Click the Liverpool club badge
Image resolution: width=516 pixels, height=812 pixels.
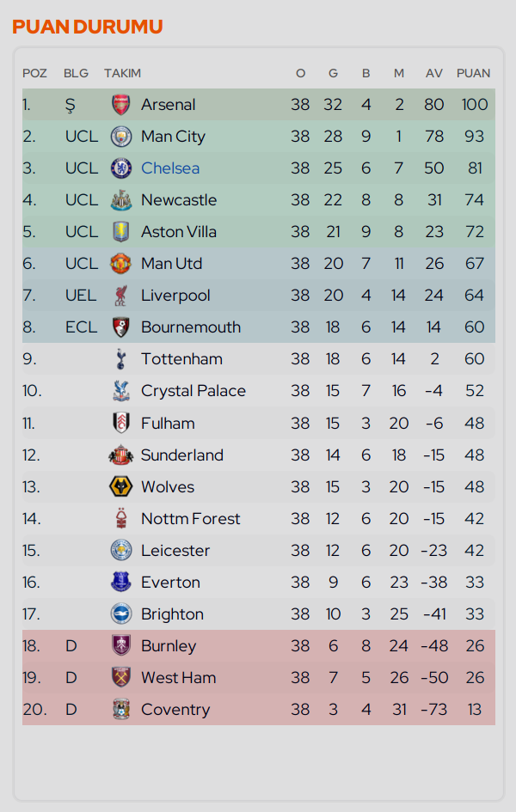pos(120,296)
